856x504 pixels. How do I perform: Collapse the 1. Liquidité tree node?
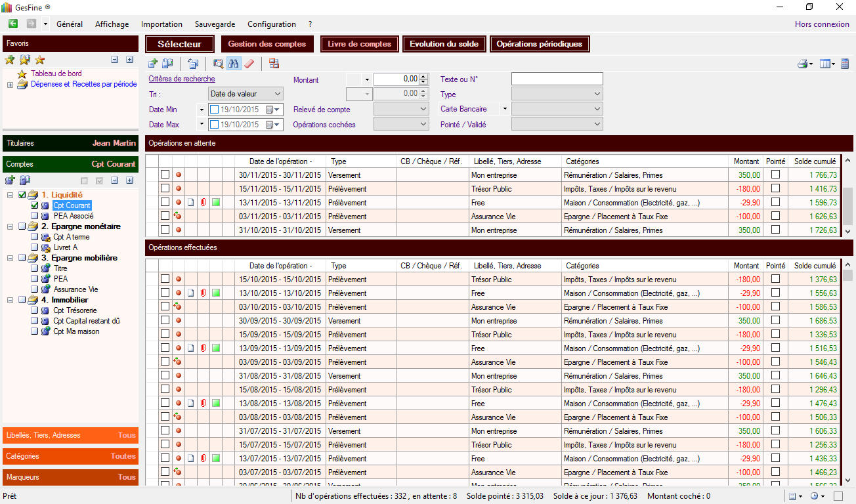(10, 195)
